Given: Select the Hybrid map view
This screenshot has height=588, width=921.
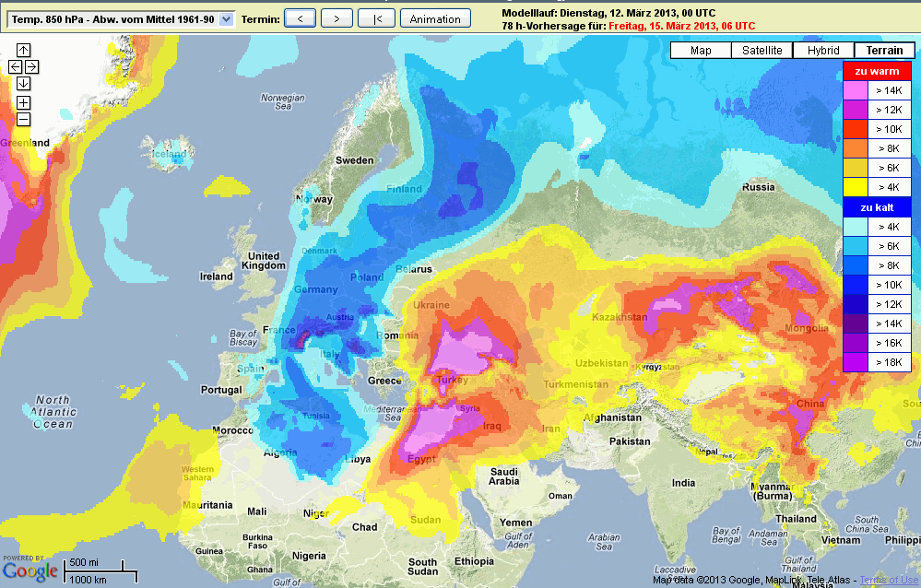Looking at the screenshot, I should pos(823,51).
